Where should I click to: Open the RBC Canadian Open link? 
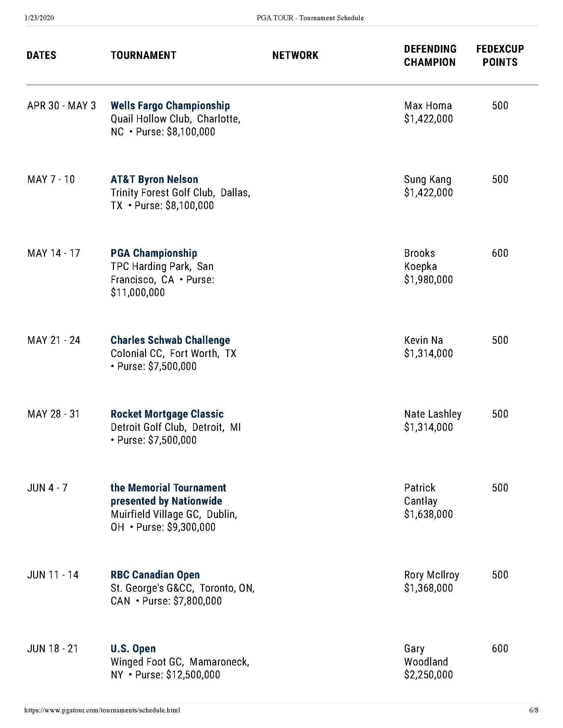[155, 575]
